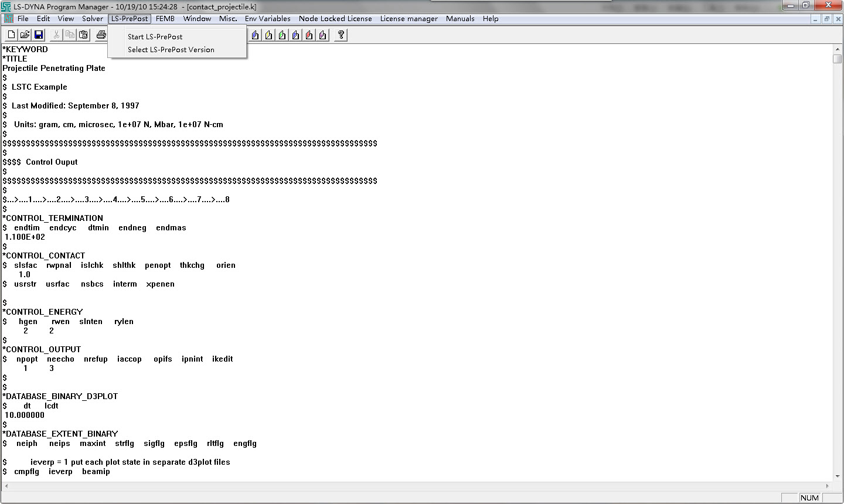
Task: Click the *CONTROL_CONTACT keyword
Action: click(x=44, y=256)
